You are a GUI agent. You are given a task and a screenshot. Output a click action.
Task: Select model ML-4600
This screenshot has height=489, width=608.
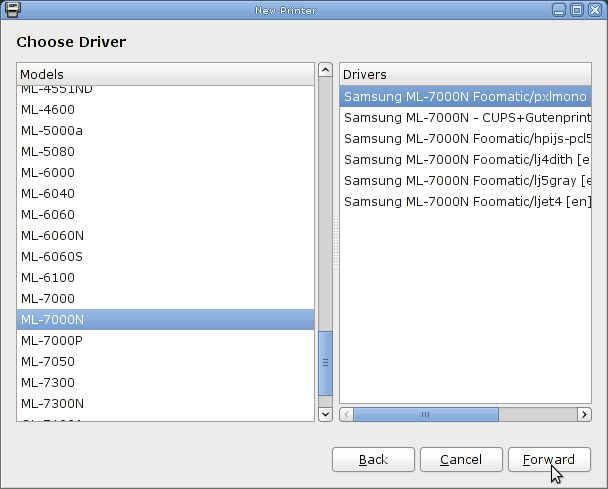pyautogui.click(x=166, y=110)
